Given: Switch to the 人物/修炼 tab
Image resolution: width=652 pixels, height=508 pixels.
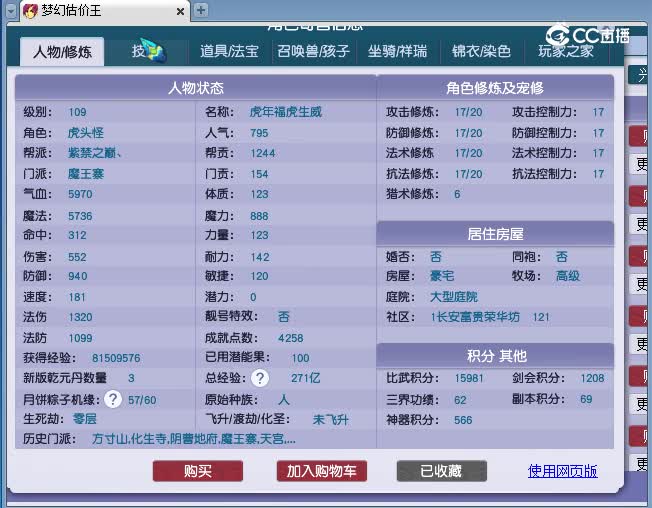Looking at the screenshot, I should pos(62,52).
